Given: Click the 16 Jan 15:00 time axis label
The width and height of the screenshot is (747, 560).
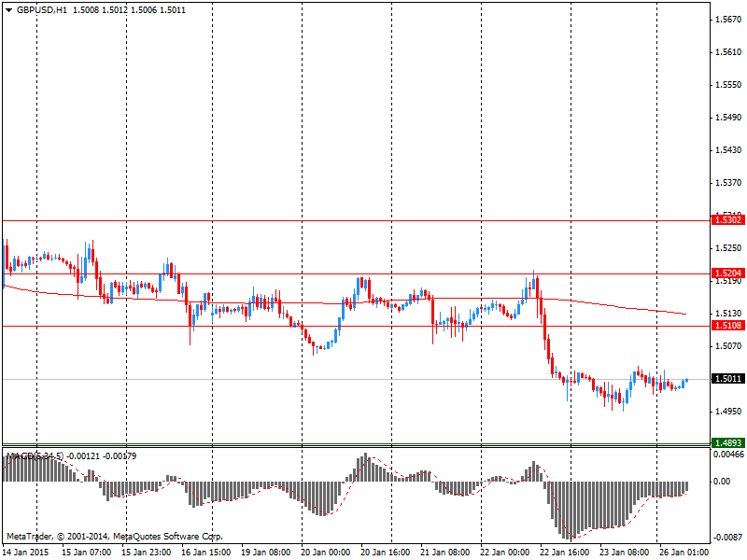Looking at the screenshot, I should (205, 553).
